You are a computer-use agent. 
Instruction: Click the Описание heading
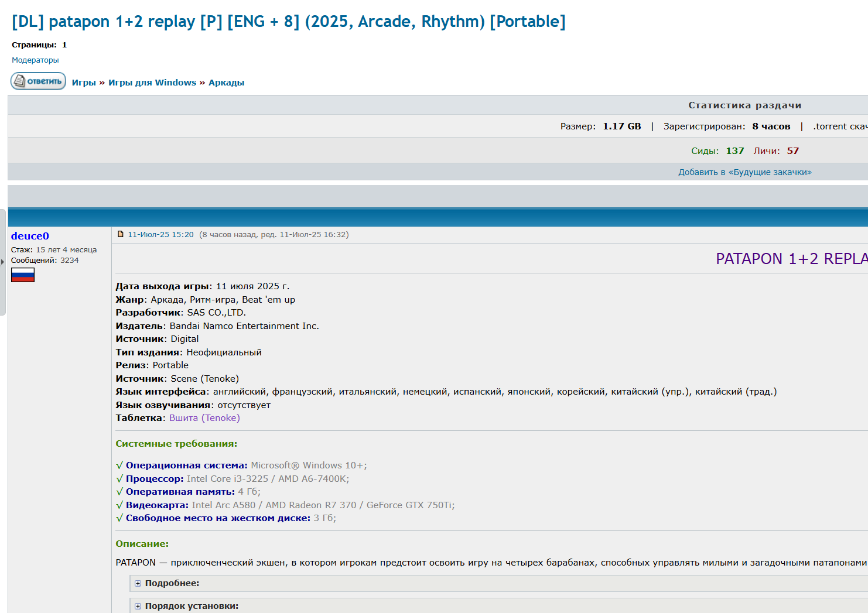pos(142,544)
